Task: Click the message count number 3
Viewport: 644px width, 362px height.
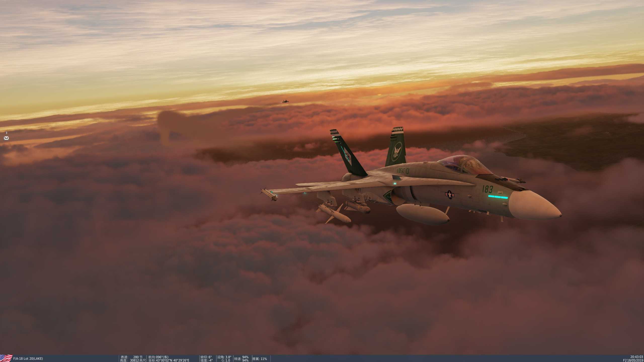Action: 6,133
